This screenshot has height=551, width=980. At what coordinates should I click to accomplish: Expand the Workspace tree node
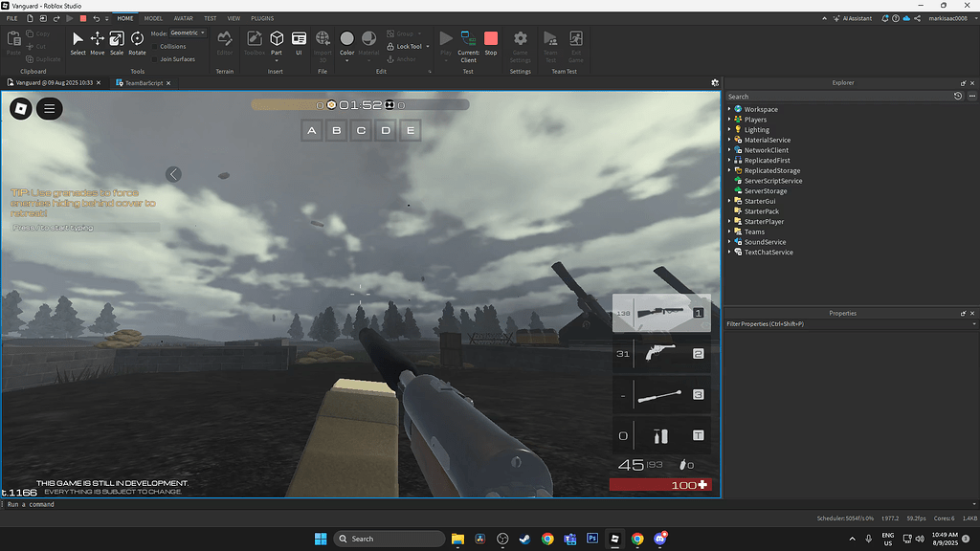click(728, 109)
